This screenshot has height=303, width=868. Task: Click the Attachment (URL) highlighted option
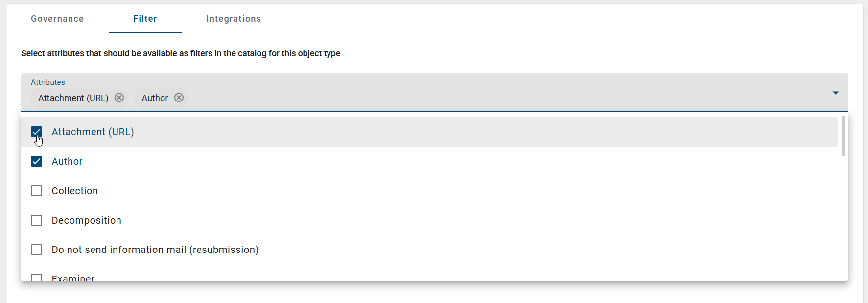(93, 132)
